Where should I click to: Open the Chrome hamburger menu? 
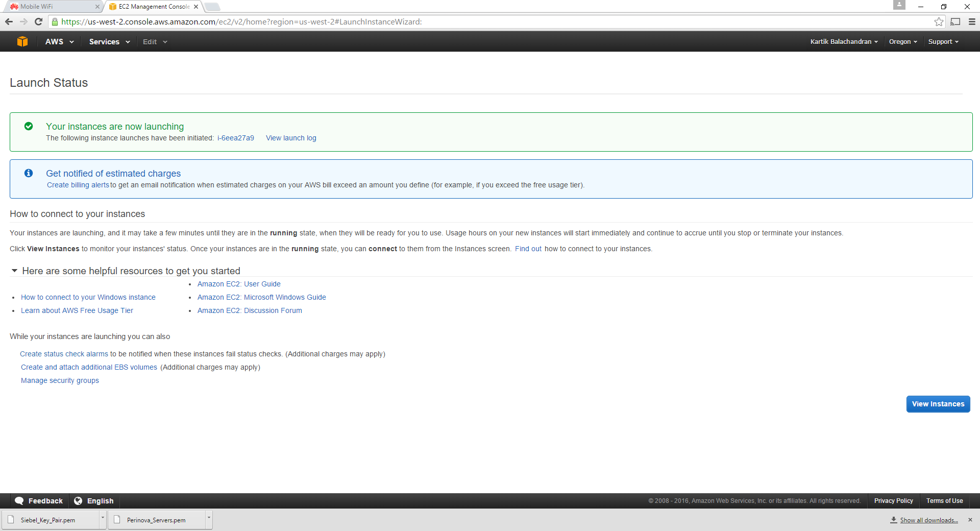pyautogui.click(x=972, y=21)
